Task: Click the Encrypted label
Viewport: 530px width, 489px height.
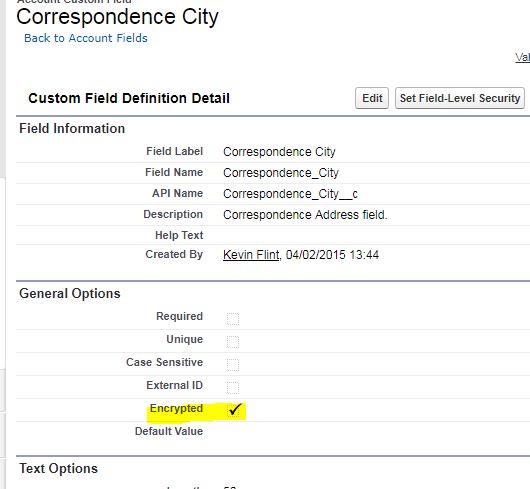Action: pyautogui.click(x=176, y=408)
